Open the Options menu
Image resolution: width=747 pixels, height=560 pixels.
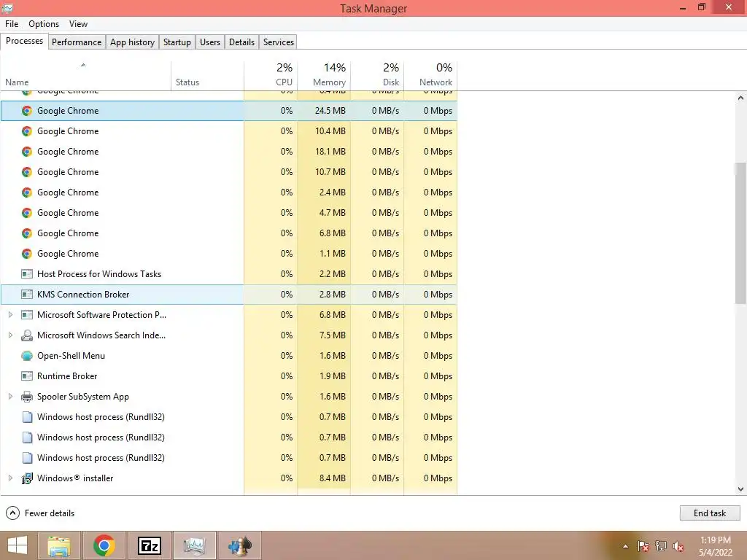click(x=44, y=24)
